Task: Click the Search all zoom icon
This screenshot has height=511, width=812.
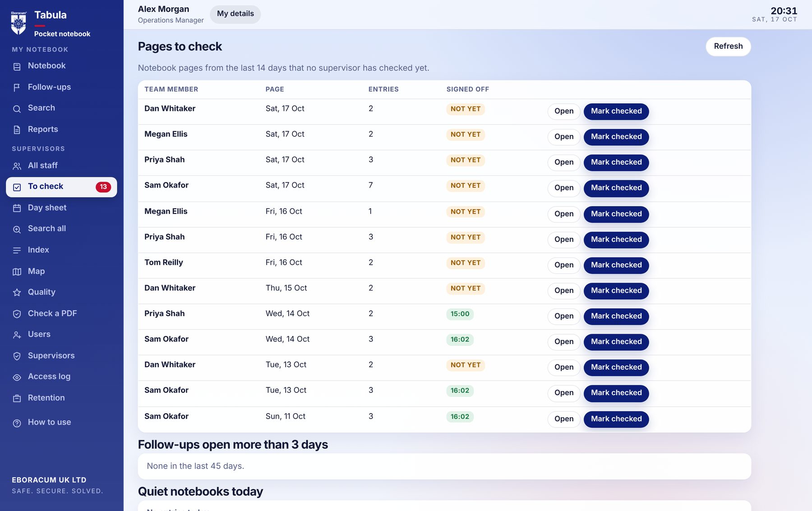Action: pos(17,229)
